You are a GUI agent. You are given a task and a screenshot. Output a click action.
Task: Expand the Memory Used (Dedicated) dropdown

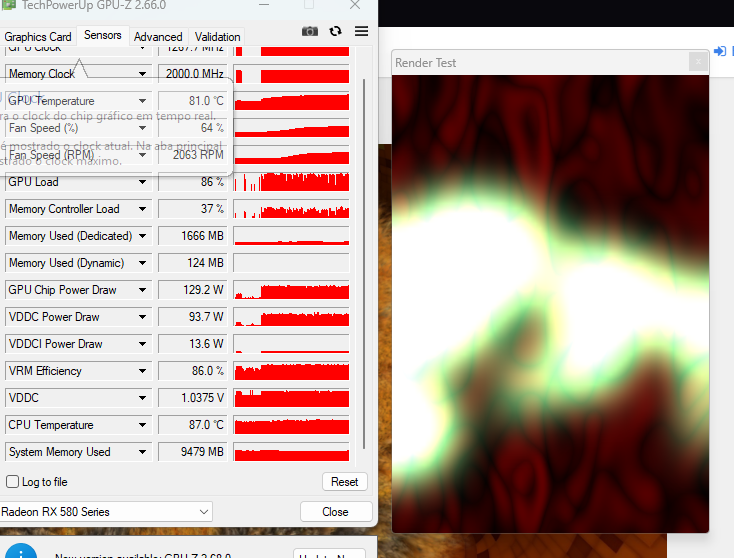pyautogui.click(x=142, y=236)
